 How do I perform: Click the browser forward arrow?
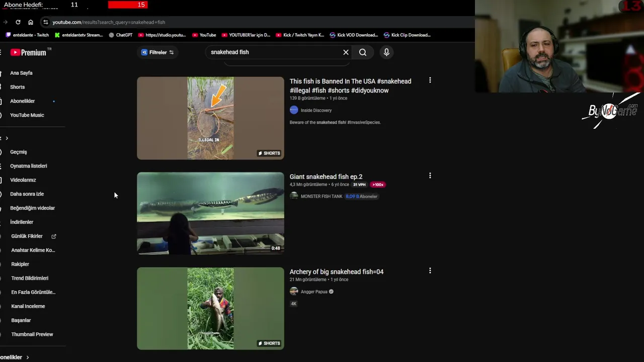click(x=5, y=22)
